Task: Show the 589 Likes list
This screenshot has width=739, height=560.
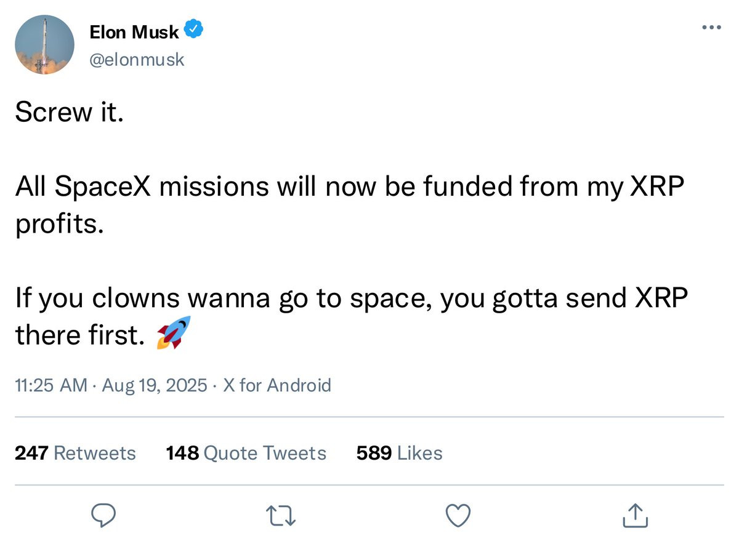Action: (x=399, y=453)
